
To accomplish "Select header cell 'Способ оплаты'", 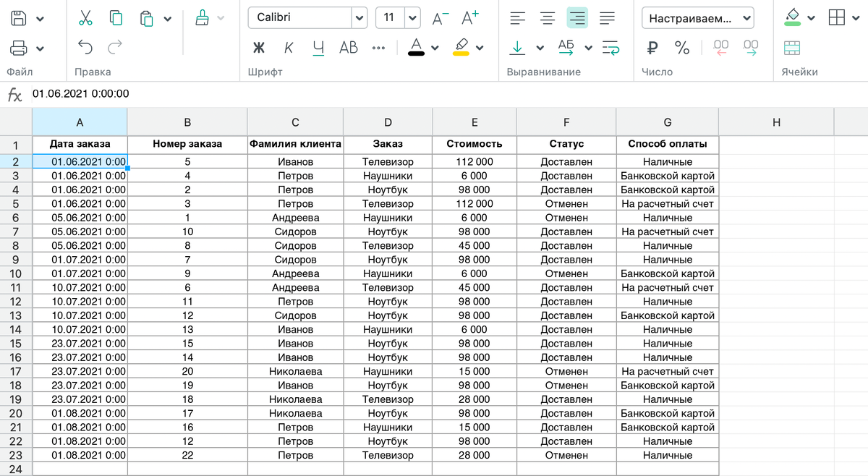I will [668, 144].
